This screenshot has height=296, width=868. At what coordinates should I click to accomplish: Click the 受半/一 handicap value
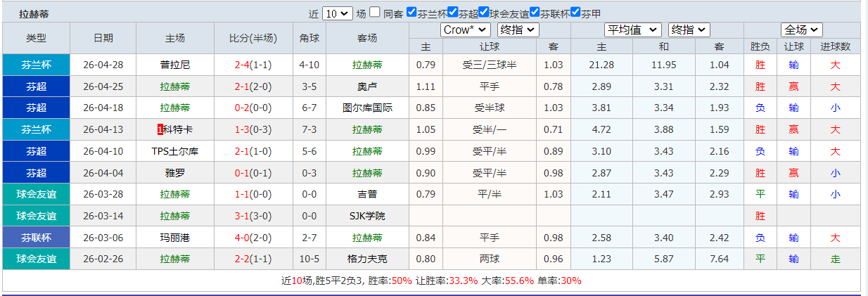point(490,129)
